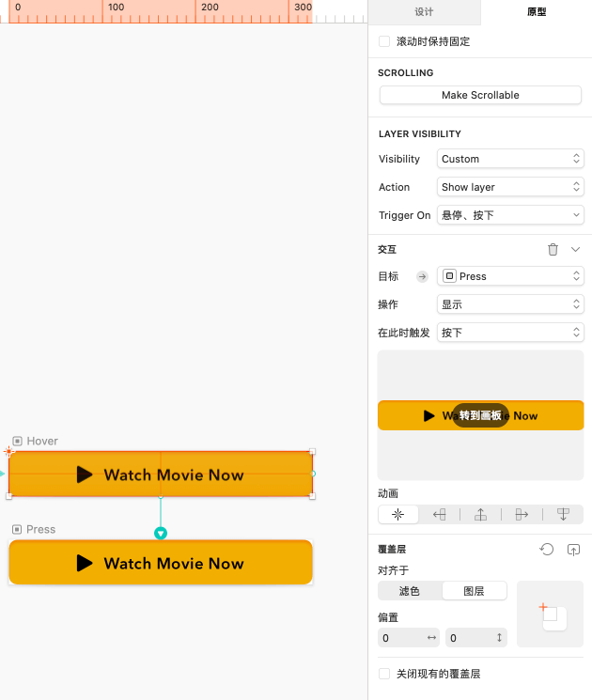
Task: Choose the slide-from-right animation icon
Action: pos(439,514)
